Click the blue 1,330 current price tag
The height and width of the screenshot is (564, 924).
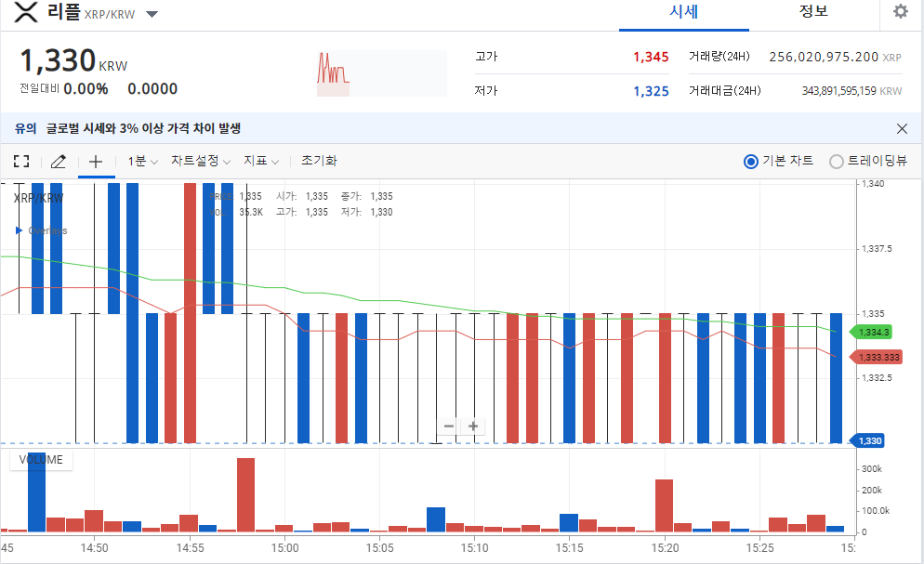[x=867, y=440]
